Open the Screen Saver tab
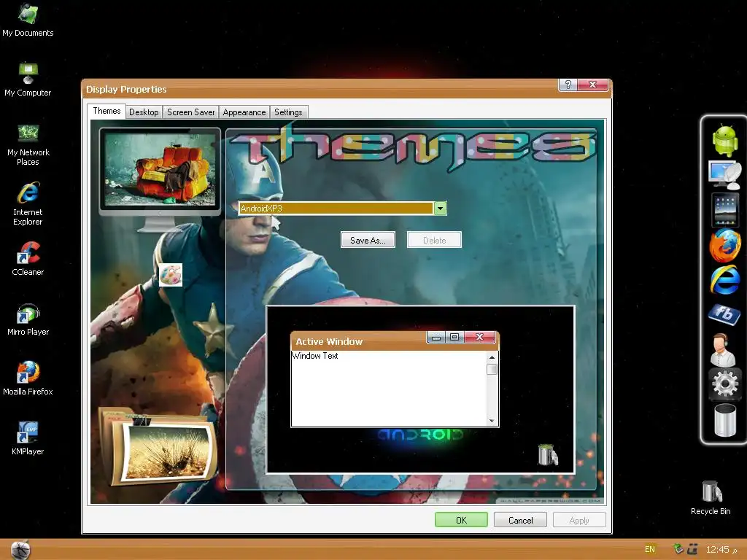747x560 pixels. tap(190, 112)
